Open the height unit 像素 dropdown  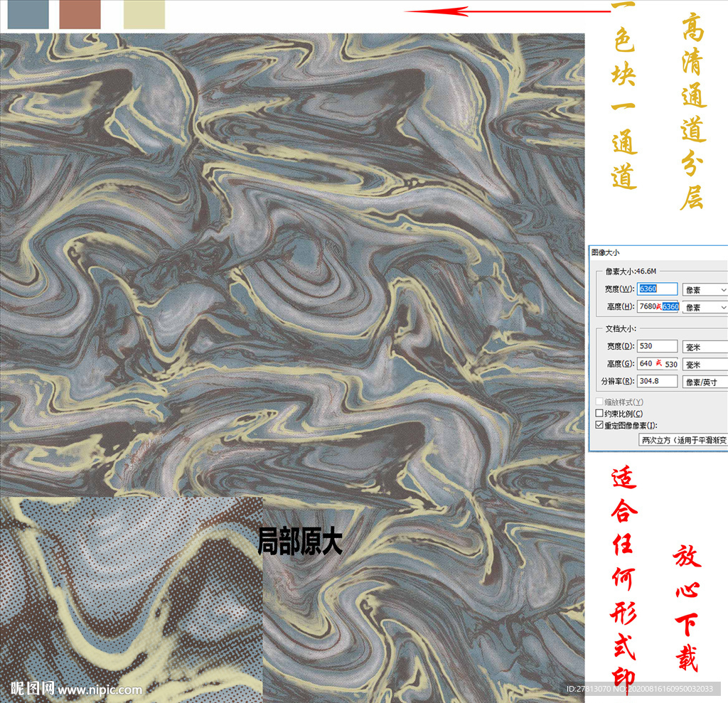(705, 307)
